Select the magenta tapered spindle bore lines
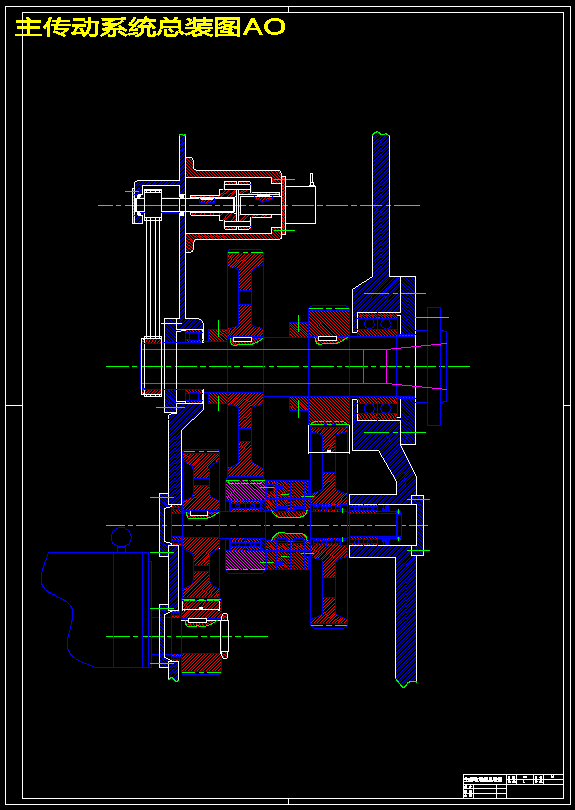575x810 pixels. pyautogui.click(x=296, y=366)
